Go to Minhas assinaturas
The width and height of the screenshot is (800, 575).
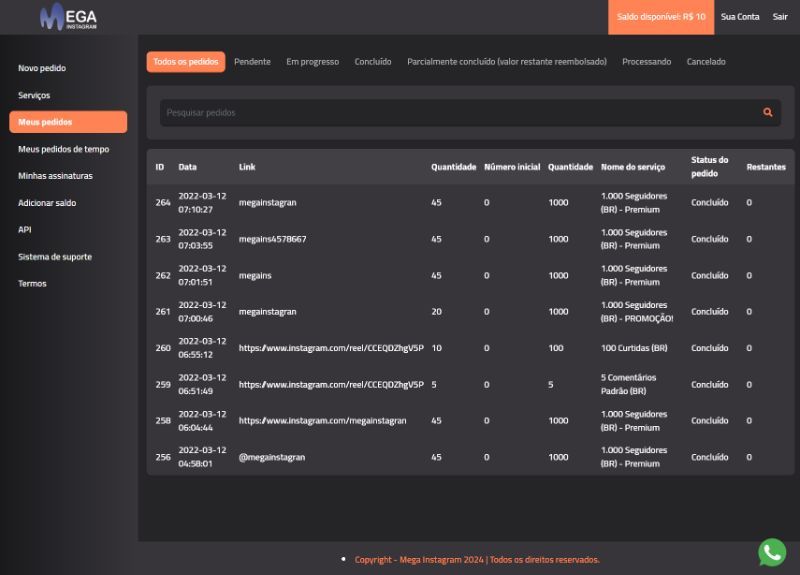coord(55,176)
